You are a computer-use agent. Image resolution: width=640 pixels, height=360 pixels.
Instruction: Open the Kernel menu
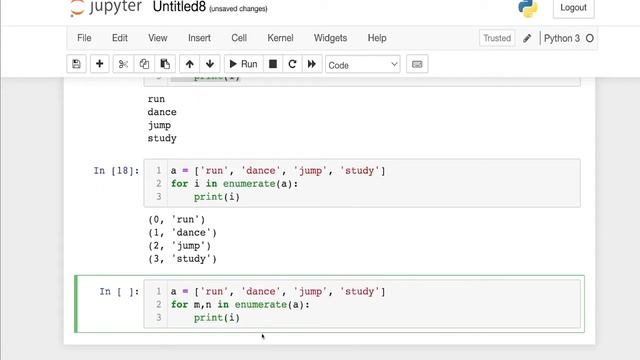pyautogui.click(x=280, y=38)
